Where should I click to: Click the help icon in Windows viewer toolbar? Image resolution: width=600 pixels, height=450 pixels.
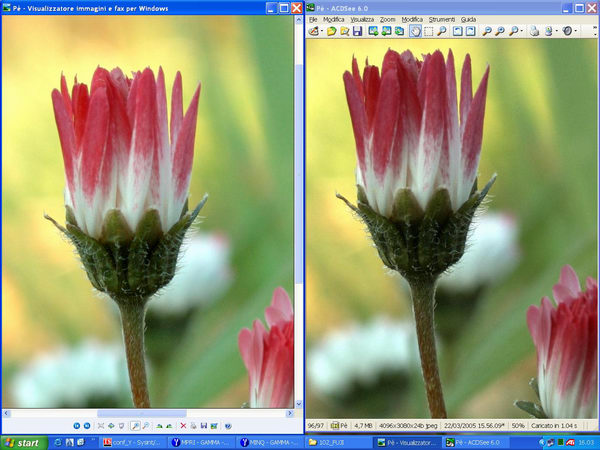[x=228, y=426]
